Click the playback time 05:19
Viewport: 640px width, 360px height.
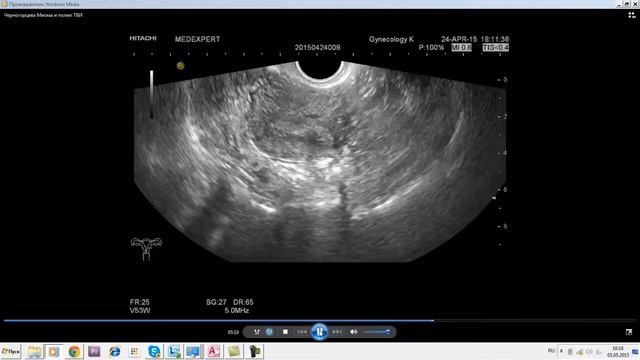tap(233, 332)
